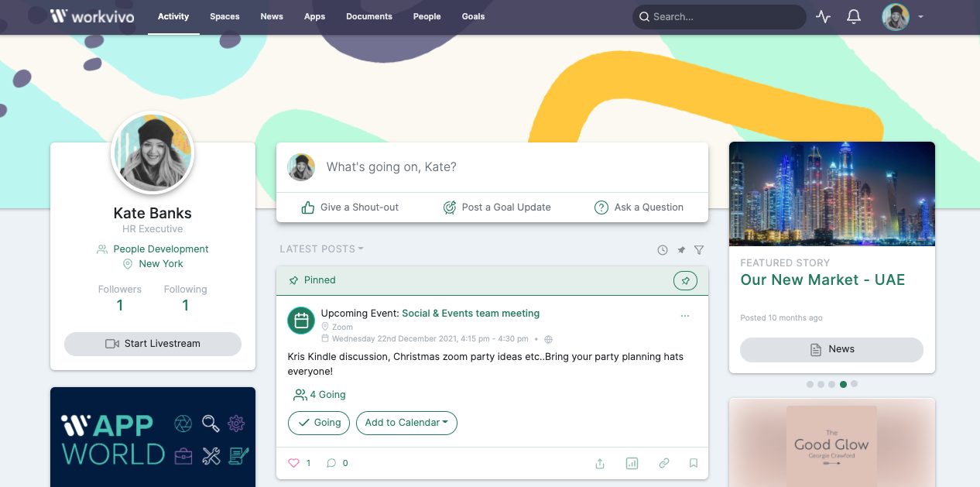Bookmark the Social & Events post
This screenshot has height=487, width=980.
coord(694,462)
